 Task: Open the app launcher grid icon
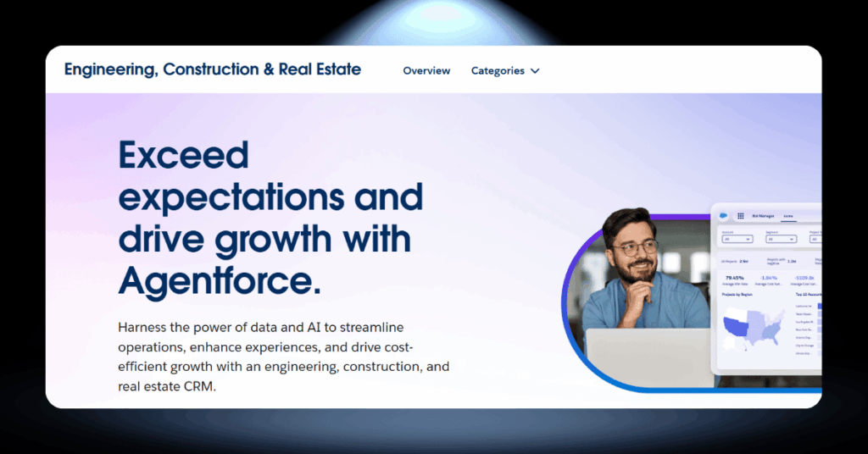click(x=741, y=216)
